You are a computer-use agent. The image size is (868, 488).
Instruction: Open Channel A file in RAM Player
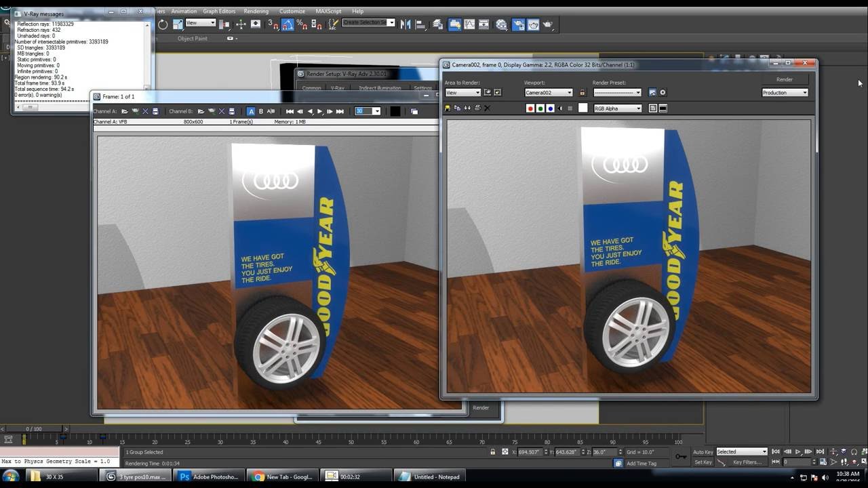point(125,111)
